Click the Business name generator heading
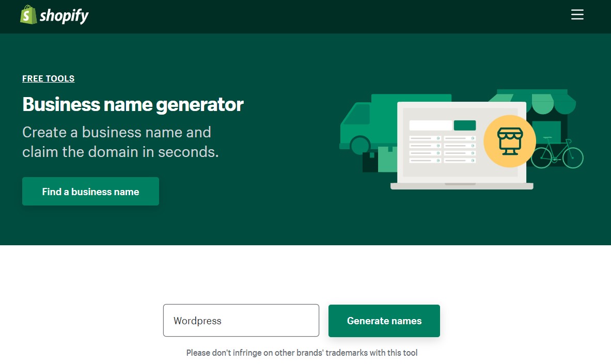 (x=133, y=104)
